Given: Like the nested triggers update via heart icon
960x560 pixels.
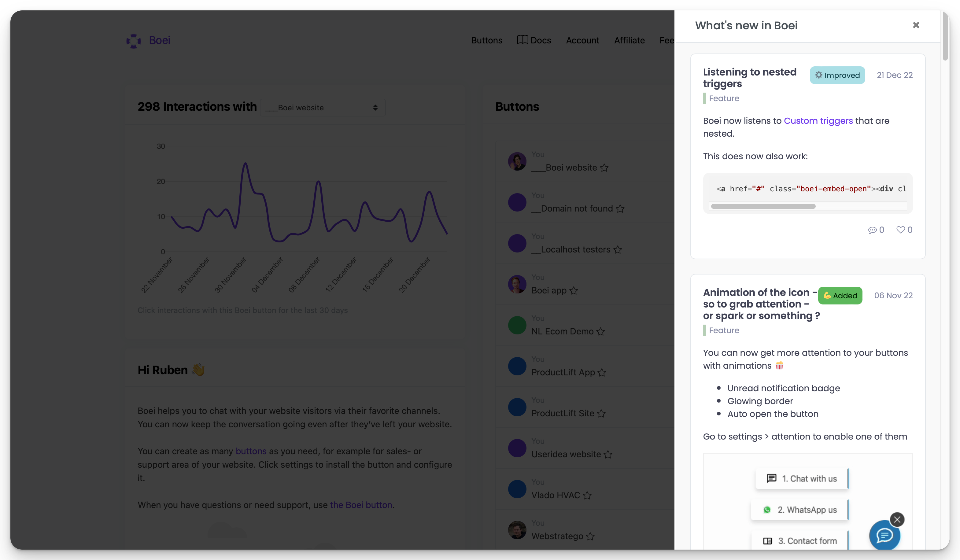Looking at the screenshot, I should pos(900,230).
